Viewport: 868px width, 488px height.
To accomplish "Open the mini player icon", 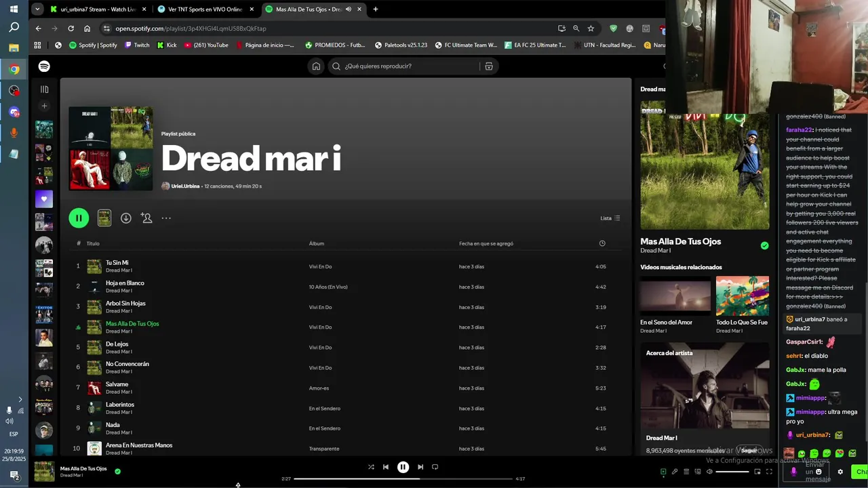I will (757, 472).
